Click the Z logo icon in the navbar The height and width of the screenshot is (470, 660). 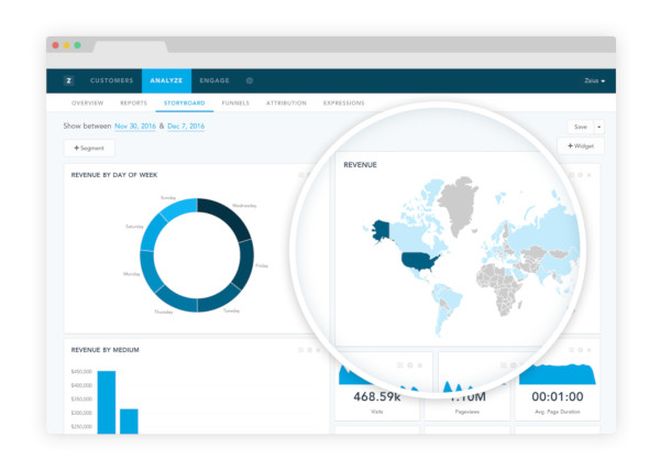click(69, 80)
